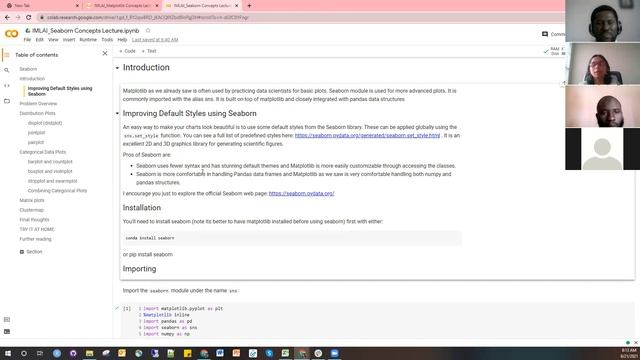Open the Word taskbar icon

(220, 353)
